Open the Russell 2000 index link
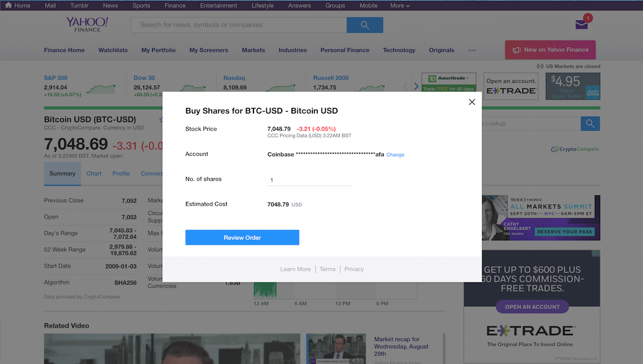643x364 pixels. click(x=331, y=78)
